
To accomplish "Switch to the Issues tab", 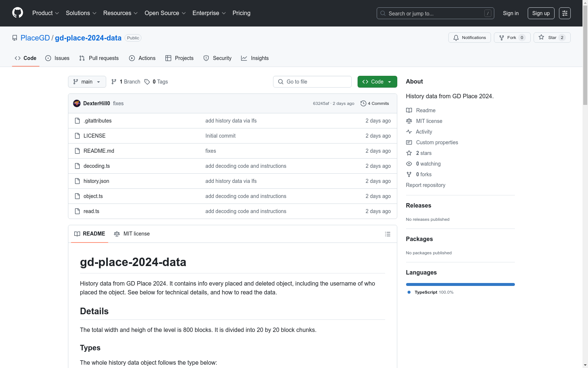I will (57, 58).
